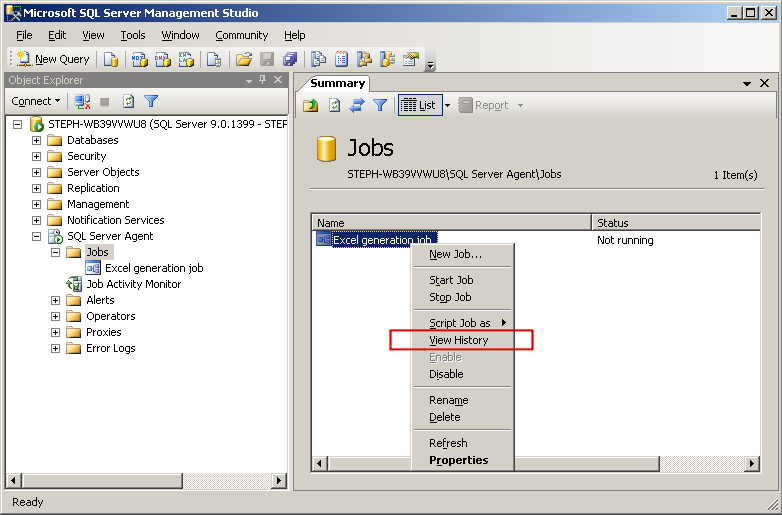The width and height of the screenshot is (782, 515).
Task: Refresh the Summary pane
Action: click(334, 105)
